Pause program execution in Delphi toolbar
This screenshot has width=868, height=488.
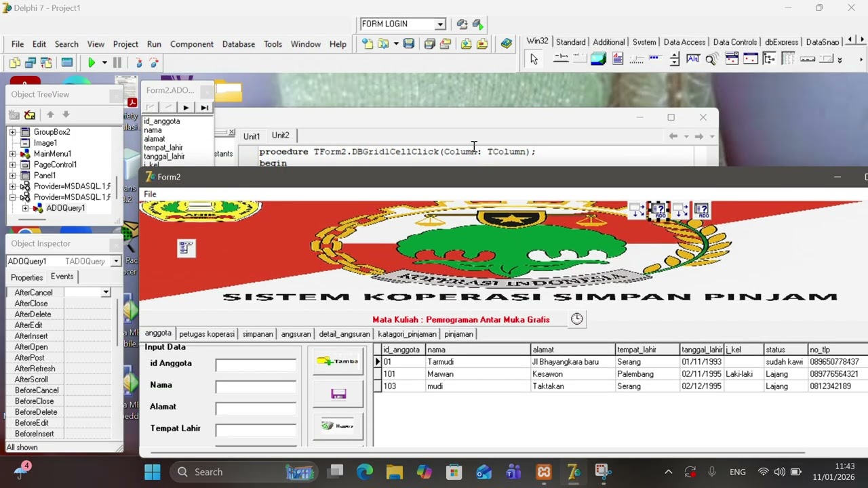tap(117, 63)
